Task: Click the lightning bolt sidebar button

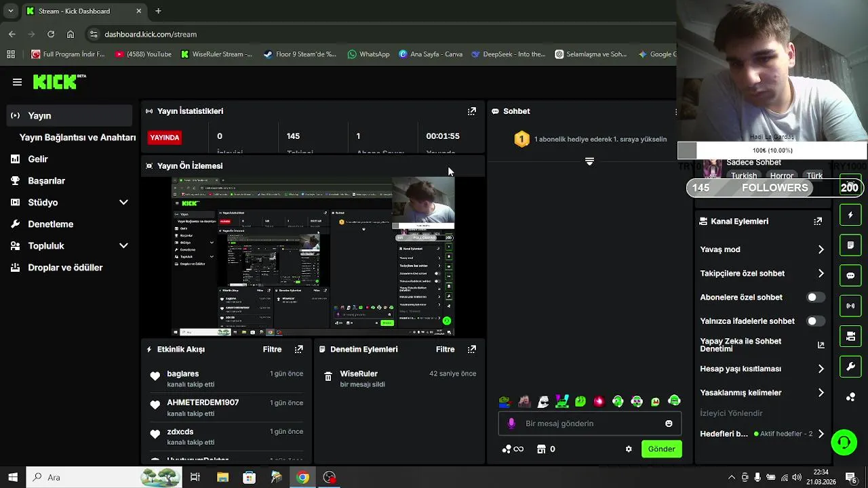Action: 850,215
